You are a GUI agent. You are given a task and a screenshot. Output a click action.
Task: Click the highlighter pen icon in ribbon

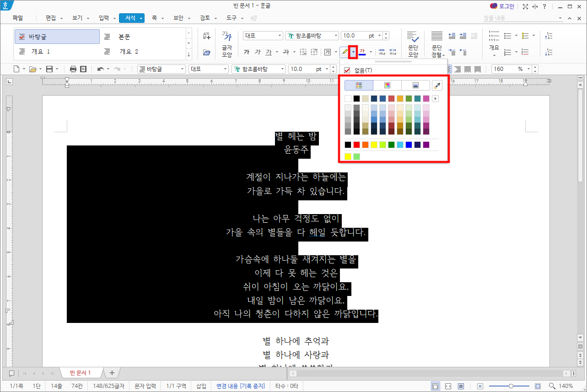(345, 52)
